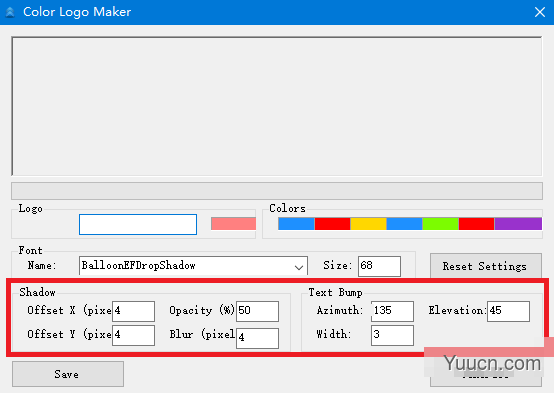
Task: Click the Text Bump Azimuth field
Action: coord(392,311)
